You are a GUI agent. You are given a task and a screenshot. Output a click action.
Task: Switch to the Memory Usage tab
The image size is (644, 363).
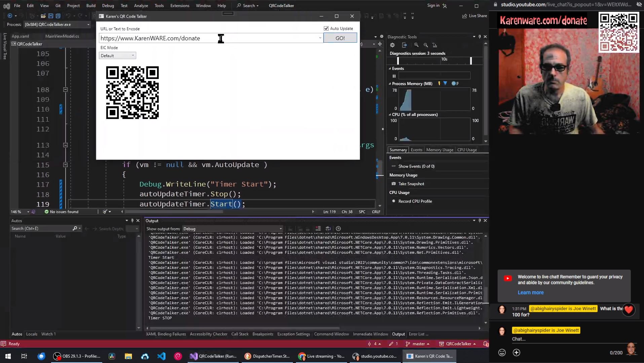[439, 150]
